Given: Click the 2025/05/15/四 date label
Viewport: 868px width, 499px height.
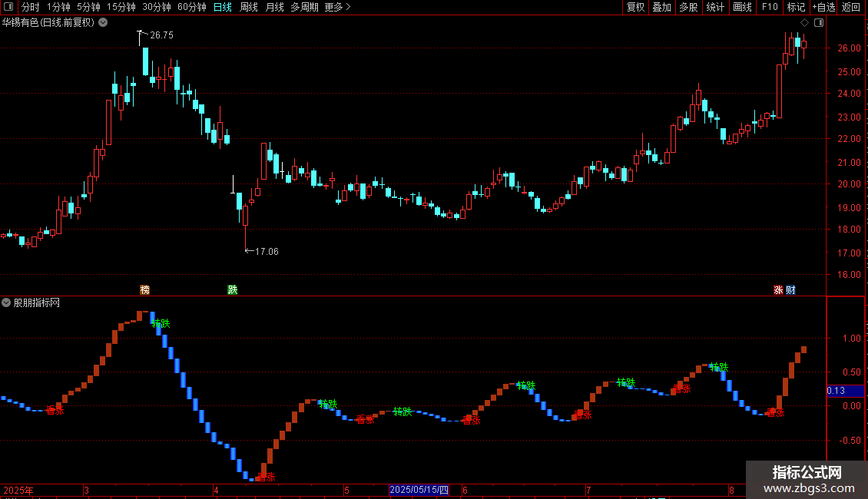Looking at the screenshot, I should point(419,490).
